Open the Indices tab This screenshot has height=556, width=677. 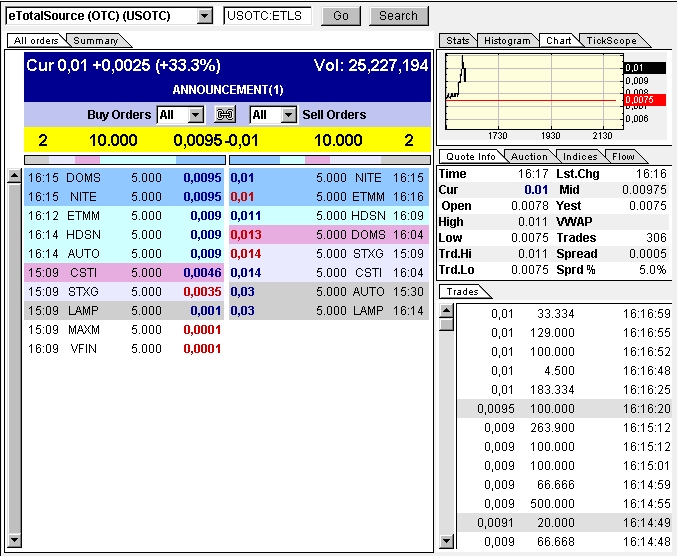(x=580, y=157)
